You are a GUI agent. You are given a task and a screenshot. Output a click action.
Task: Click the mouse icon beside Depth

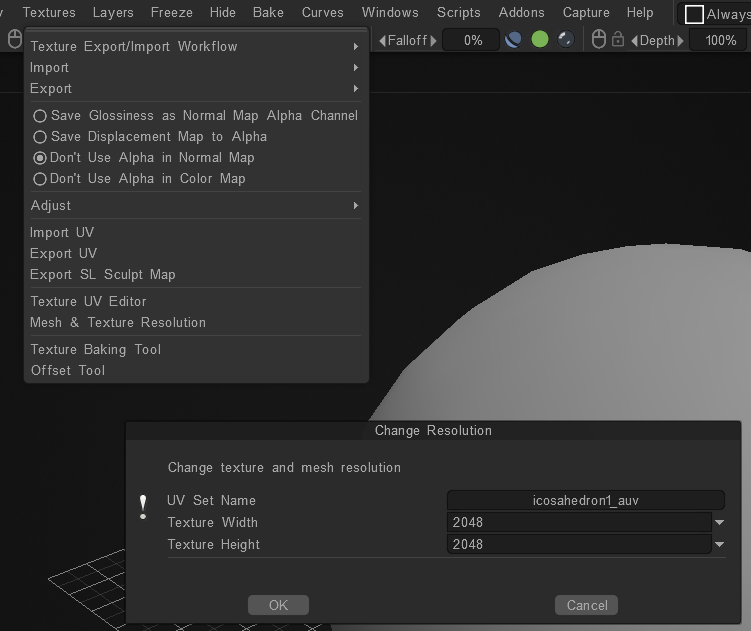pyautogui.click(x=599, y=40)
